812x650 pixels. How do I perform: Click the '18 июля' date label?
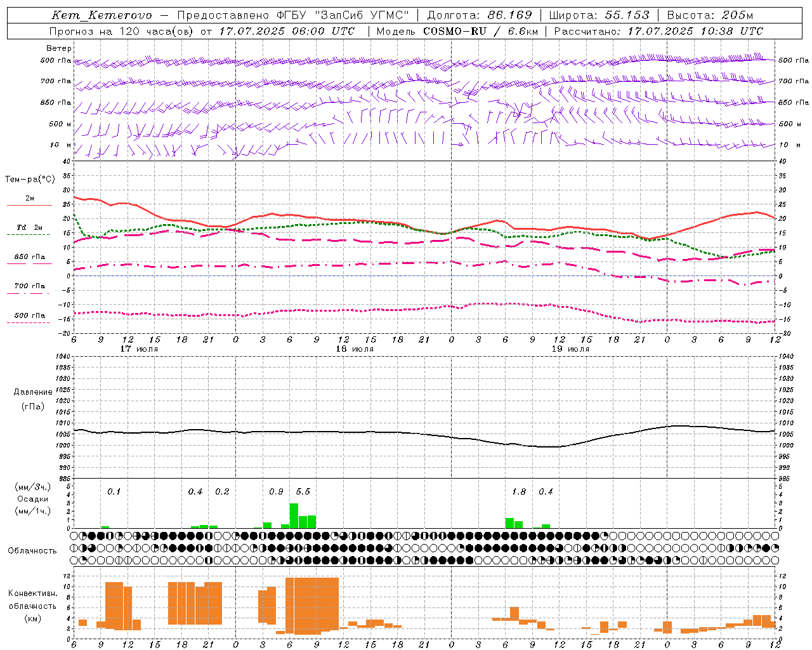click(355, 349)
